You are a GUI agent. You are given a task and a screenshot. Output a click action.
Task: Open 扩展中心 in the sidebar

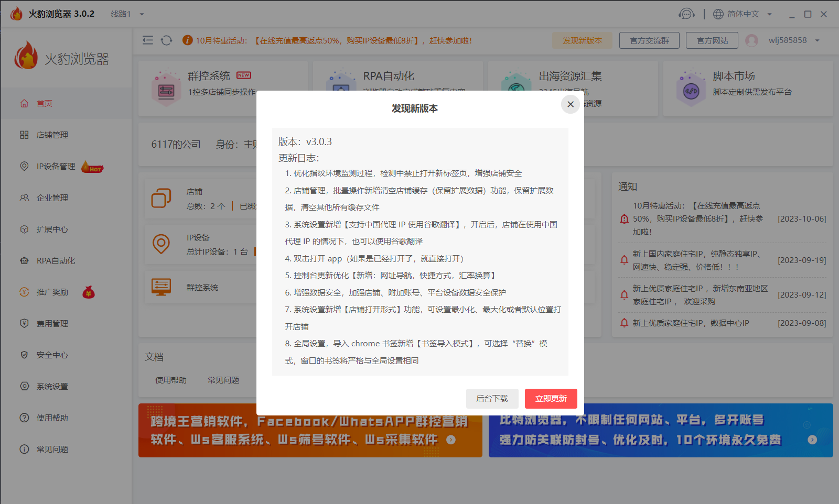point(66,229)
